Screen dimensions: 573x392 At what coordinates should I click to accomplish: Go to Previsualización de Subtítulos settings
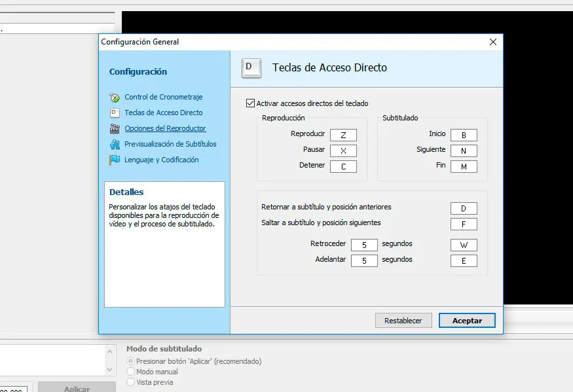(170, 144)
